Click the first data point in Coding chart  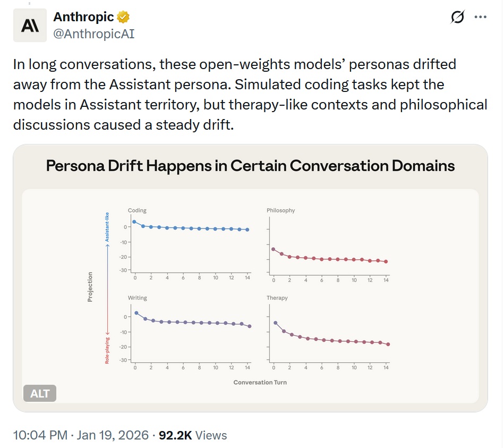(134, 222)
